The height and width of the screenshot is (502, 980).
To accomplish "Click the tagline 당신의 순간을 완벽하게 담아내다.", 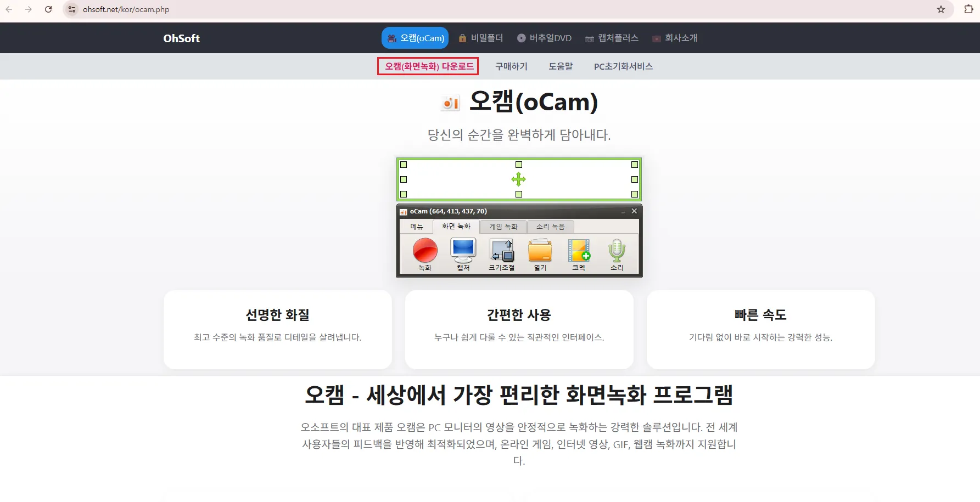I will pyautogui.click(x=519, y=135).
